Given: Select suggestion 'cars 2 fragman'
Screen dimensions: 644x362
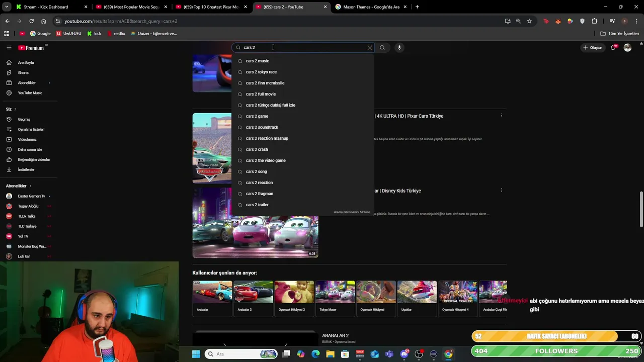Looking at the screenshot, I should tap(302, 194).
